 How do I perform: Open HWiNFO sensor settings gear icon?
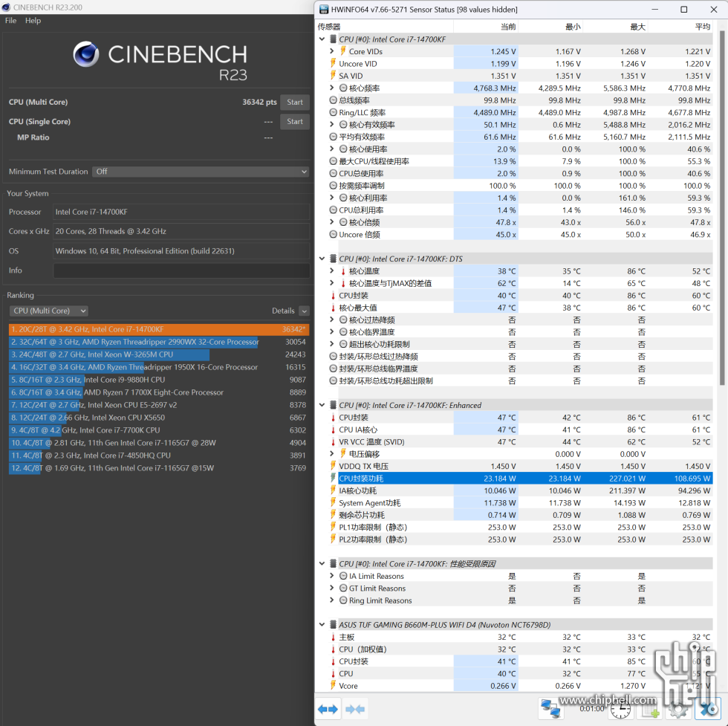[678, 709]
